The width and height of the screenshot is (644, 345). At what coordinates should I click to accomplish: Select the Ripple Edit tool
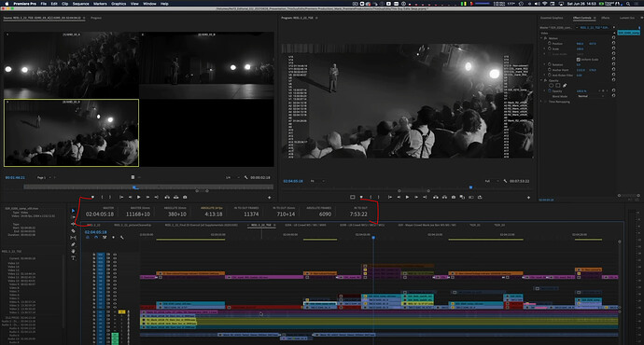pyautogui.click(x=74, y=224)
